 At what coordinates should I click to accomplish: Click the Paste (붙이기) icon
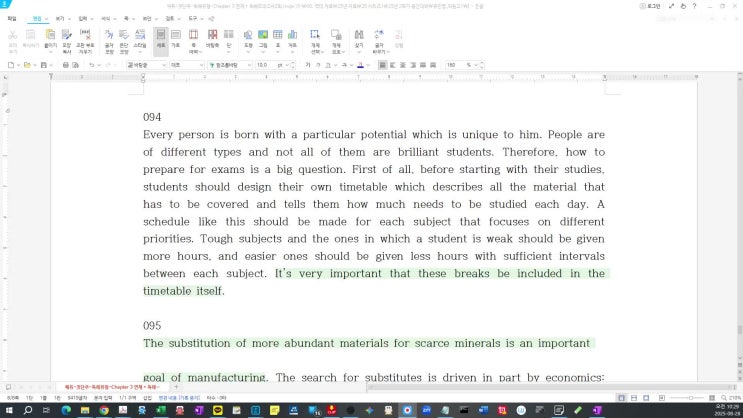[50, 39]
